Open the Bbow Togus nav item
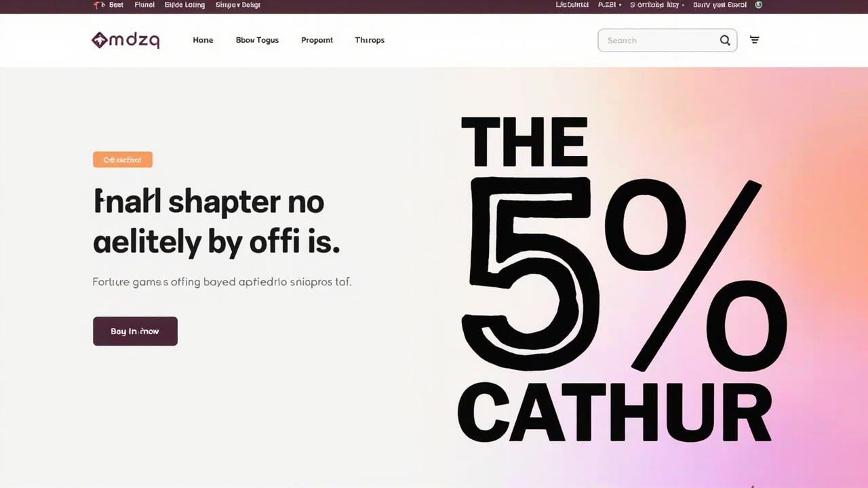868x488 pixels. [257, 40]
